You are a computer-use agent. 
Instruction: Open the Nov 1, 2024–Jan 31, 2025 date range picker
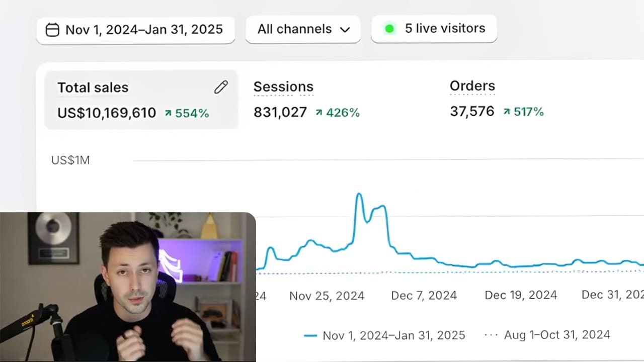(136, 30)
